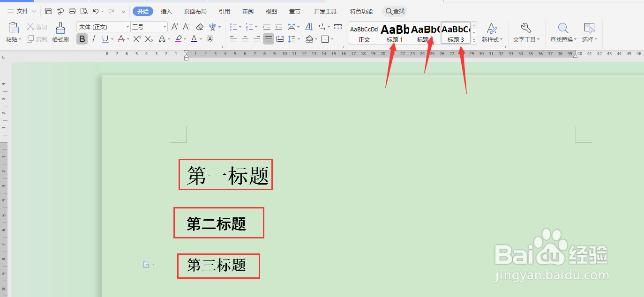644x297 pixels.
Task: Switch to the 审阅 tab
Action: [x=248, y=11]
